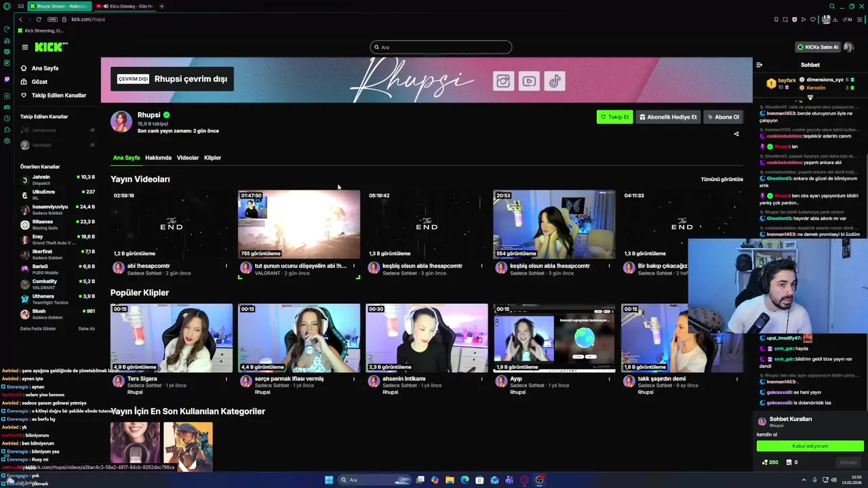
Task: Open the RRaenee recommended channel
Action: pos(58,224)
